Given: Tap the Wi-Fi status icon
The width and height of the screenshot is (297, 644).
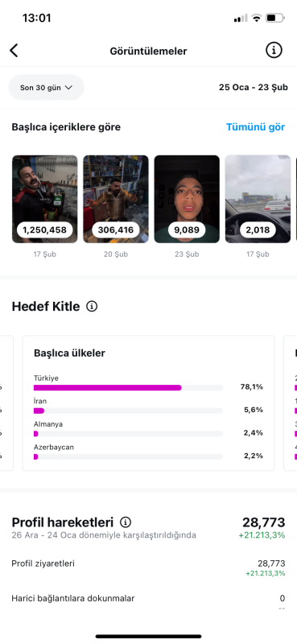Looking at the screenshot, I should pyautogui.click(x=257, y=18).
